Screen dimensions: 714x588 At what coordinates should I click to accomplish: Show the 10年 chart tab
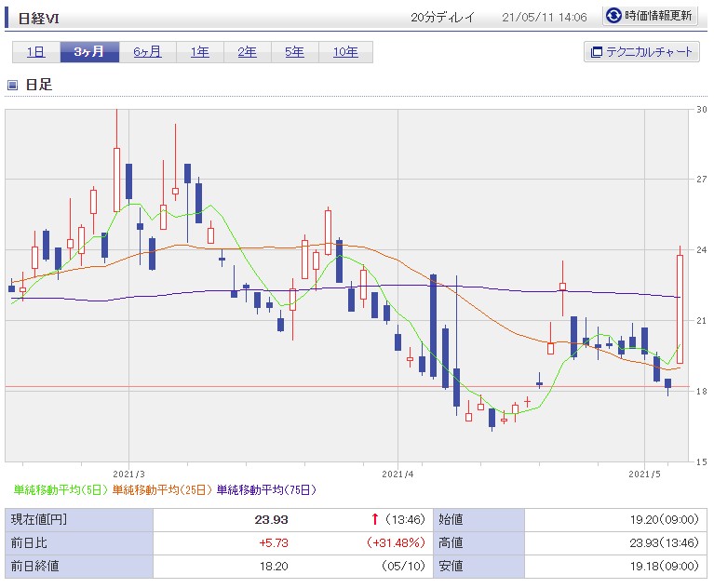[345, 52]
